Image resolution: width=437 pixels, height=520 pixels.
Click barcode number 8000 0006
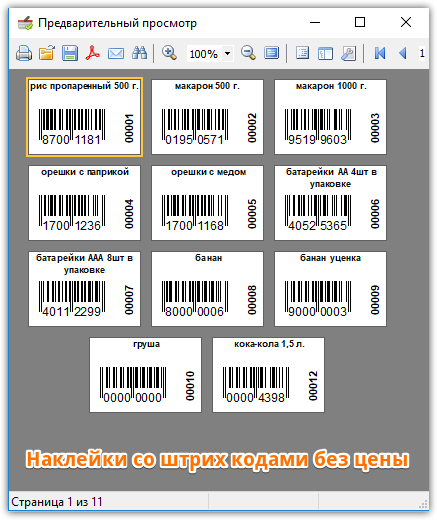[x=194, y=312]
